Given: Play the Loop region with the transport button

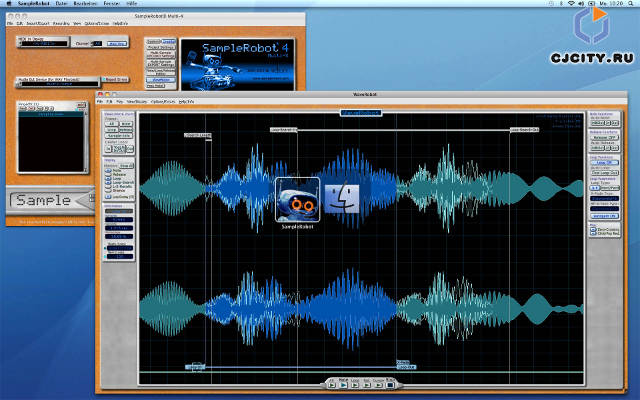Looking at the screenshot, I should tap(355, 385).
